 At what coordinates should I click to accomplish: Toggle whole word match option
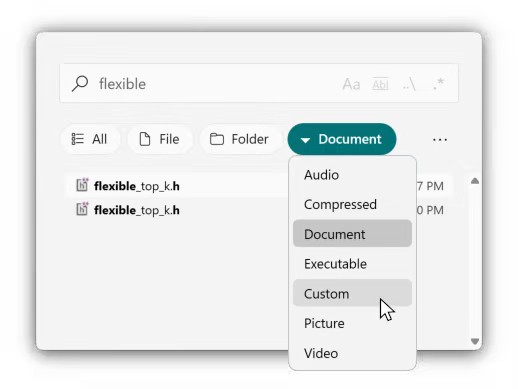(x=380, y=84)
